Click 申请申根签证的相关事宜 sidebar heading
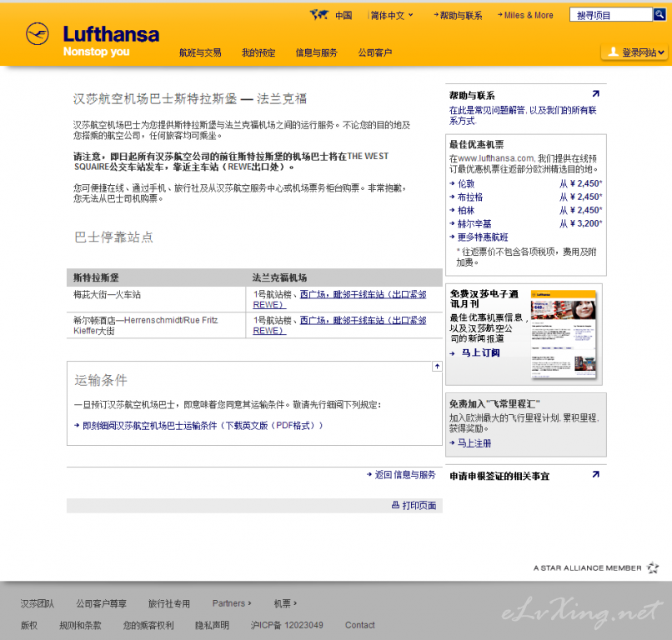 click(499, 476)
